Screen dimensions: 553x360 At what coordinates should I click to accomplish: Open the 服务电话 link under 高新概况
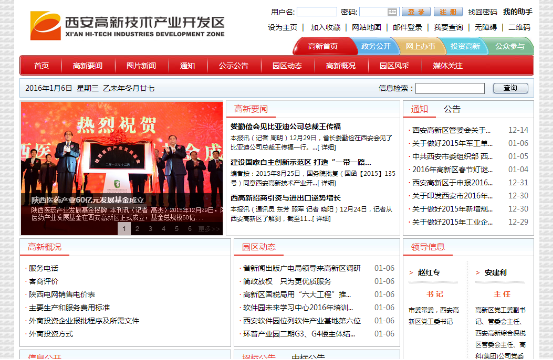coord(43,268)
